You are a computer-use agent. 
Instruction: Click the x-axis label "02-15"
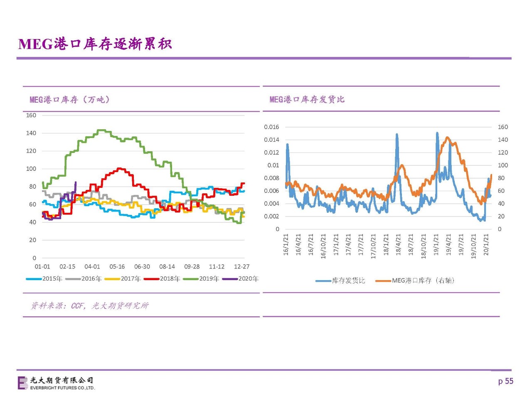pyautogui.click(x=67, y=266)
